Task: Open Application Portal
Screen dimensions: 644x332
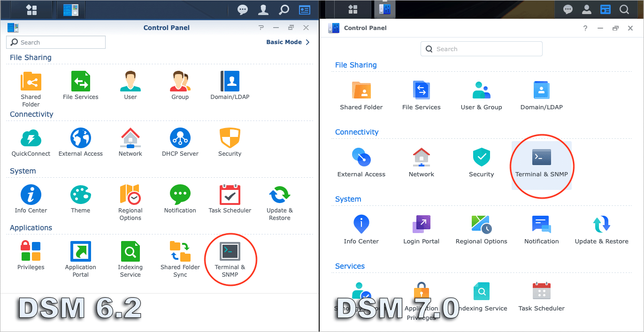Action: (x=81, y=259)
